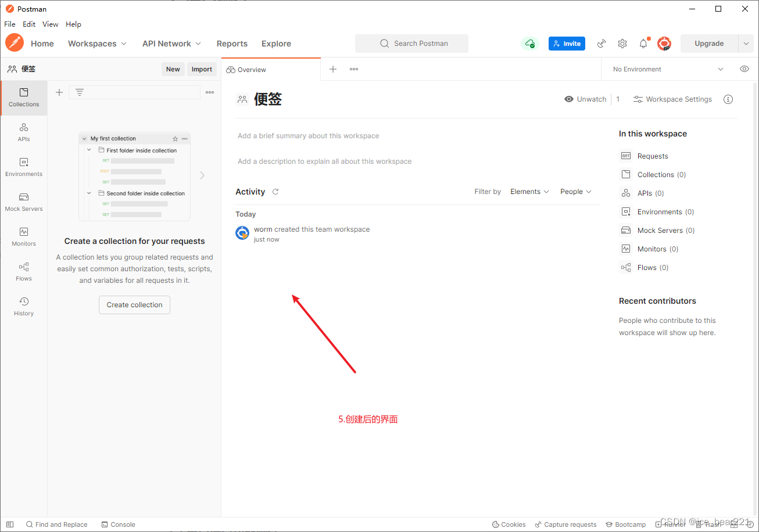This screenshot has height=532, width=759.
Task: Click the star on My first collection
Action: (x=176, y=139)
